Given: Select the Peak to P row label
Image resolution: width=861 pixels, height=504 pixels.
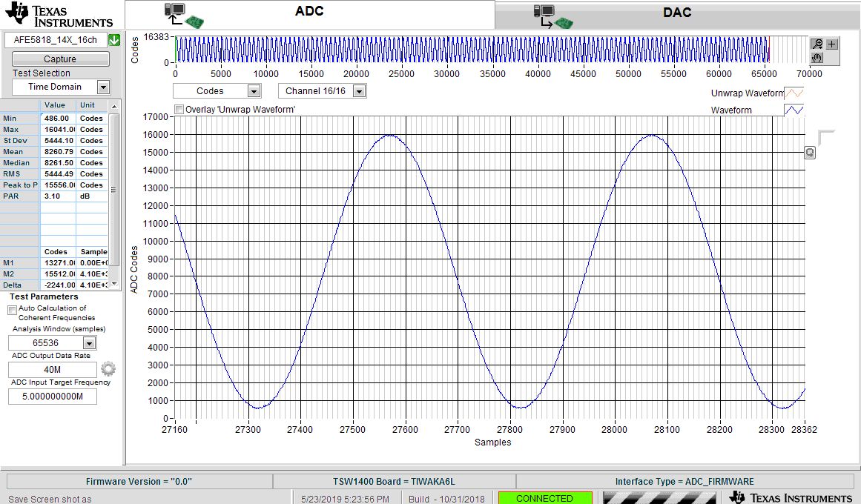Looking at the screenshot, I should pos(20,185).
